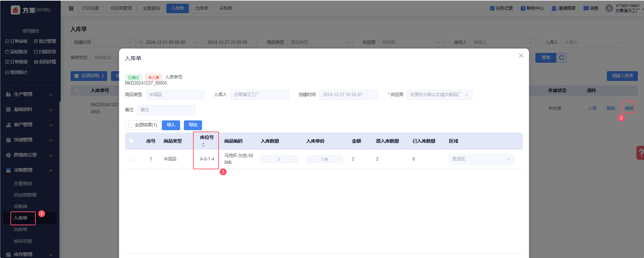Open the 任务记录 task records icon
The height and width of the screenshot is (258, 644).
(x=492, y=8)
